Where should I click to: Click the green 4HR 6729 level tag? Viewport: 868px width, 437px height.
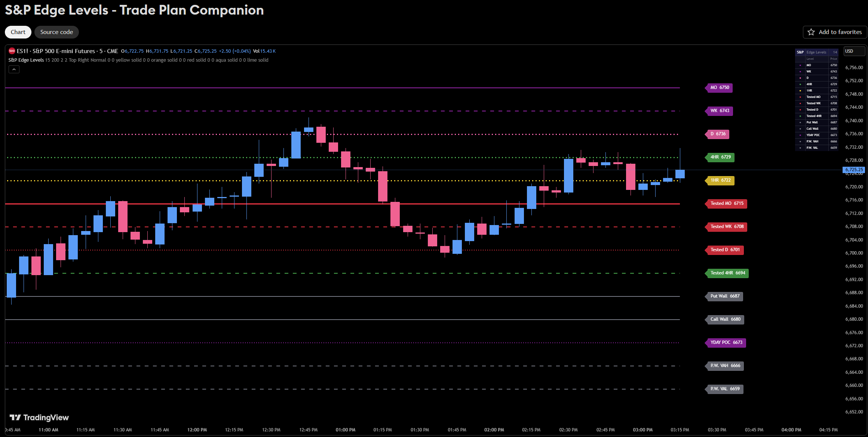point(720,157)
